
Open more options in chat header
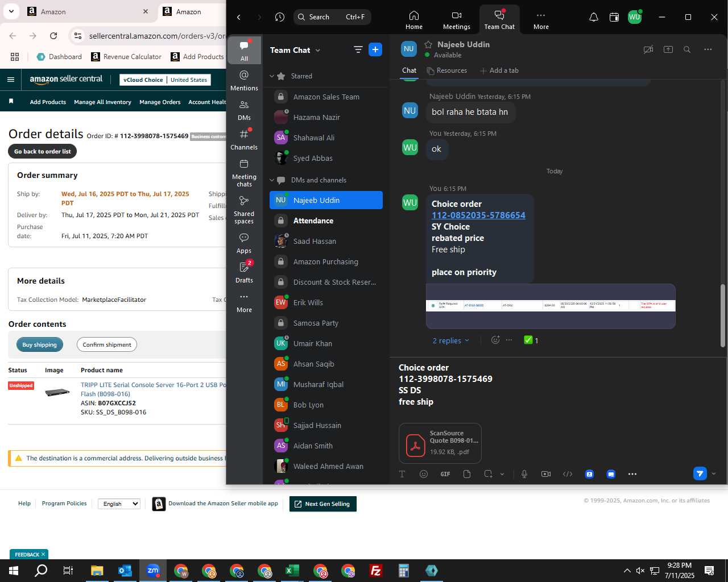click(708, 49)
